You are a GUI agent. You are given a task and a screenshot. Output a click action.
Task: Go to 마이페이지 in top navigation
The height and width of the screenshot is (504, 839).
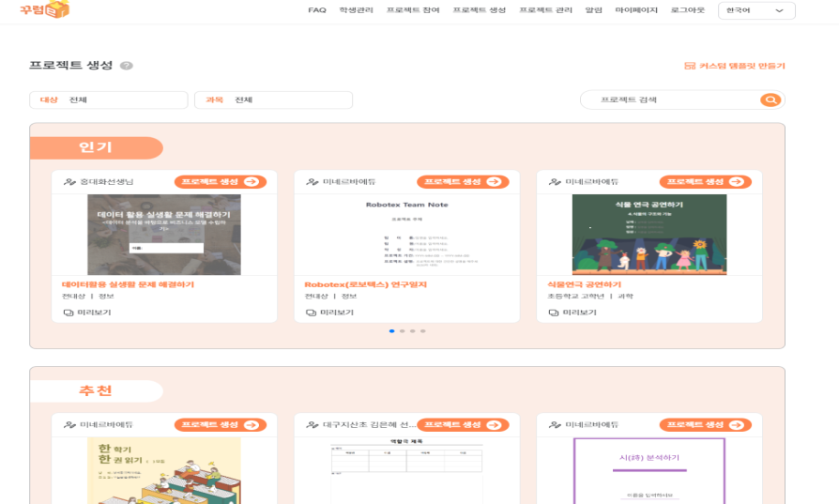tap(636, 10)
